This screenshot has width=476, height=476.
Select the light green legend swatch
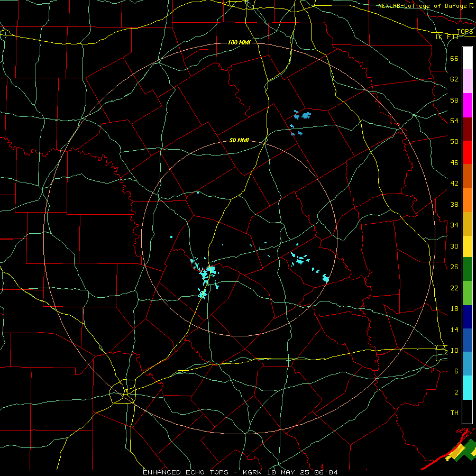click(x=467, y=293)
